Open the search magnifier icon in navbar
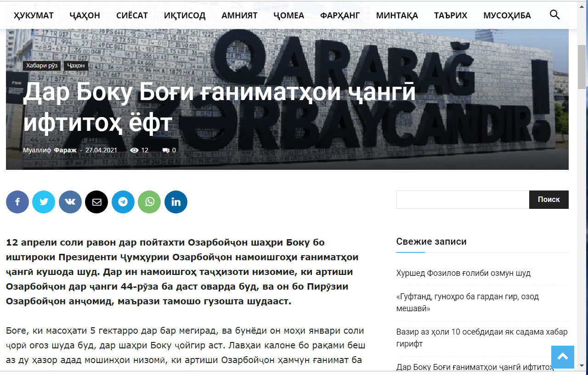 (x=554, y=15)
